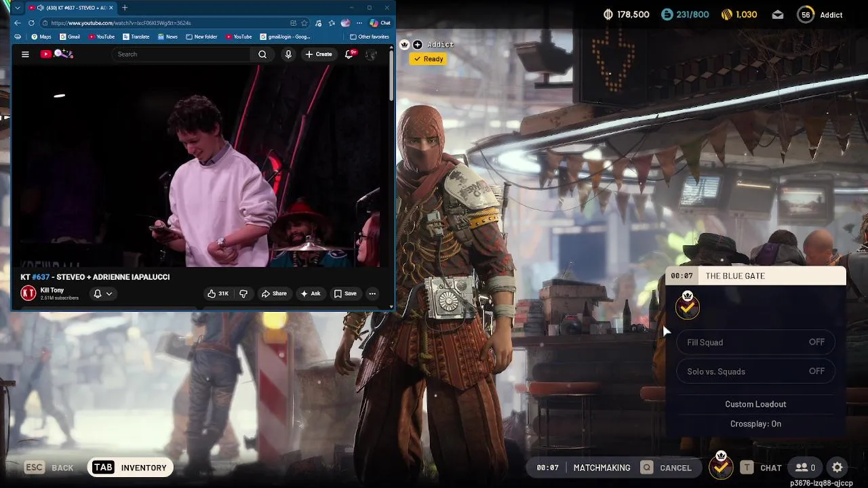Add page to favorites star icon
This screenshot has width=868, height=488.
coord(306,23)
